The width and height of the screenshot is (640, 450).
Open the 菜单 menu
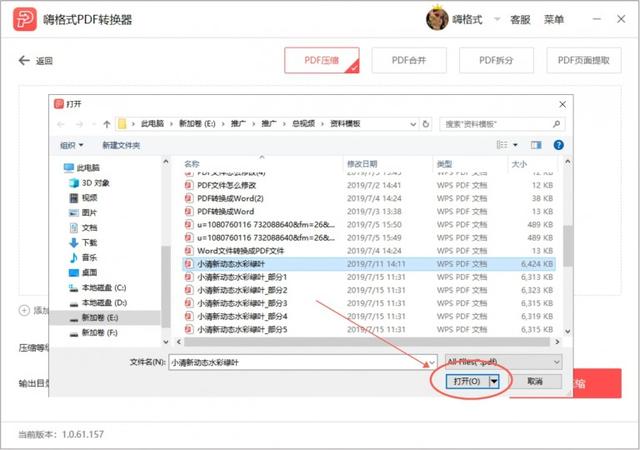[x=554, y=19]
